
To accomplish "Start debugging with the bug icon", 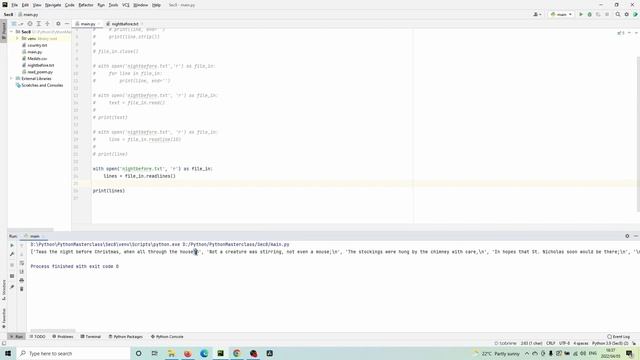I will click(589, 14).
